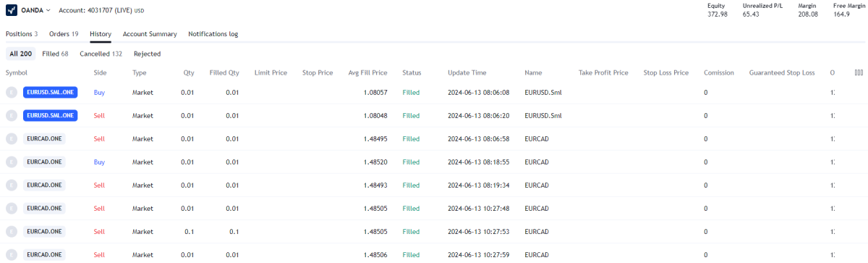Click the currency icon beside first EURCAD.ONE row
This screenshot has width=868, height=263.
pyautogui.click(x=11, y=138)
